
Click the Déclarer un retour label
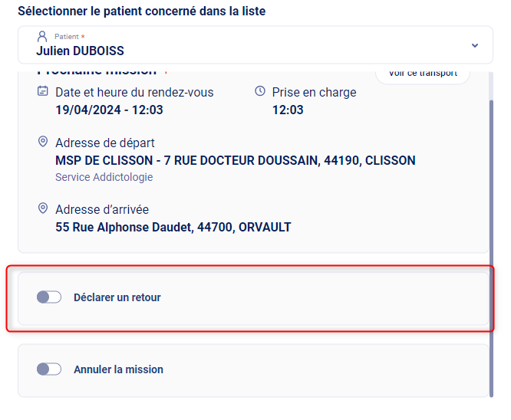[x=117, y=297]
